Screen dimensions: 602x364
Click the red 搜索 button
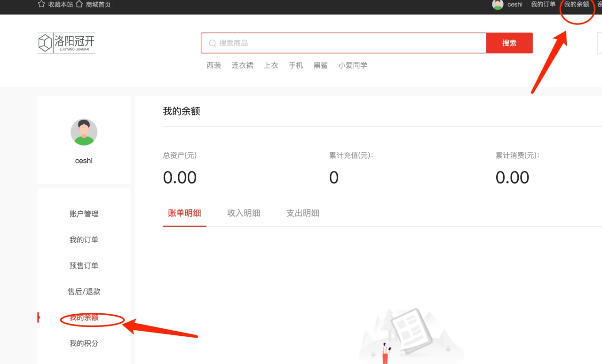click(509, 43)
